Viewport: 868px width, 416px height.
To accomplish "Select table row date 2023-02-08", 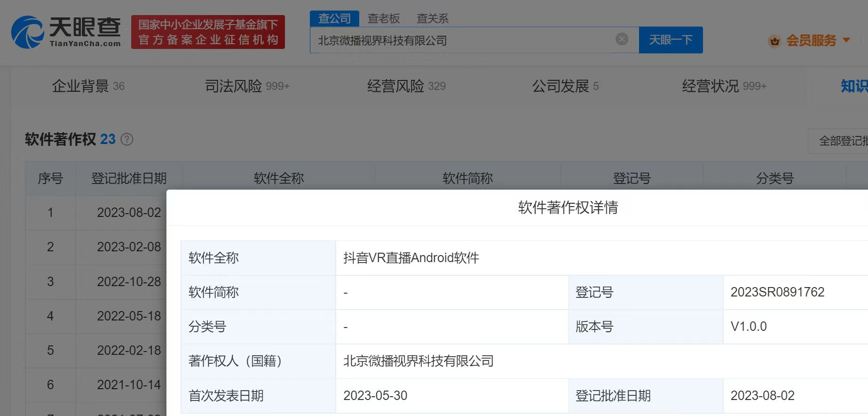I will point(129,247).
